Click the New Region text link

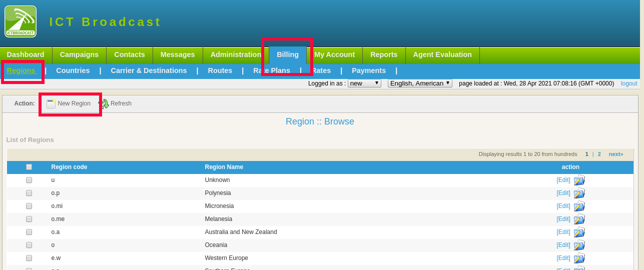(74, 103)
